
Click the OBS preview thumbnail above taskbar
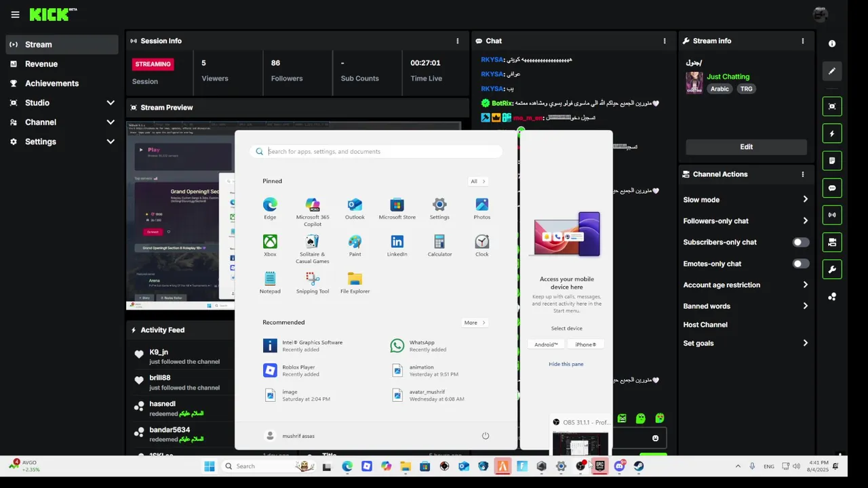click(580, 444)
